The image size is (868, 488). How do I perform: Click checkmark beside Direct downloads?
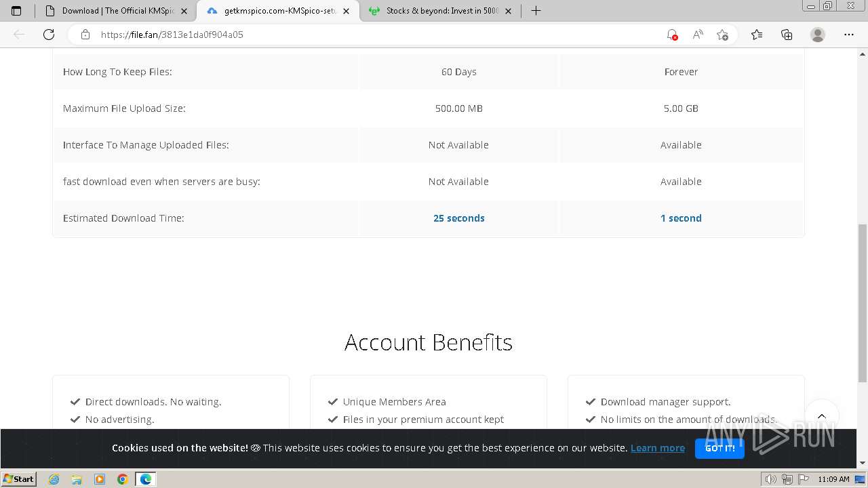tap(75, 402)
